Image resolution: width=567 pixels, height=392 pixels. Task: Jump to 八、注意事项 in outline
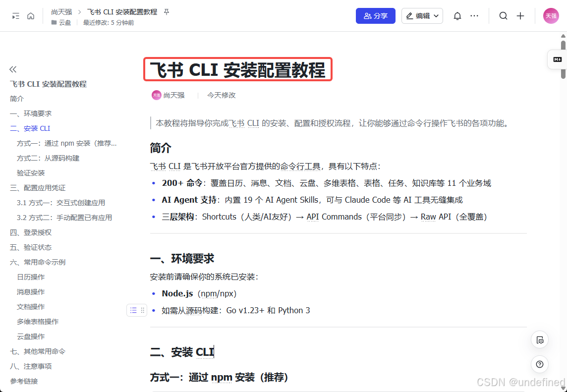pos(31,366)
